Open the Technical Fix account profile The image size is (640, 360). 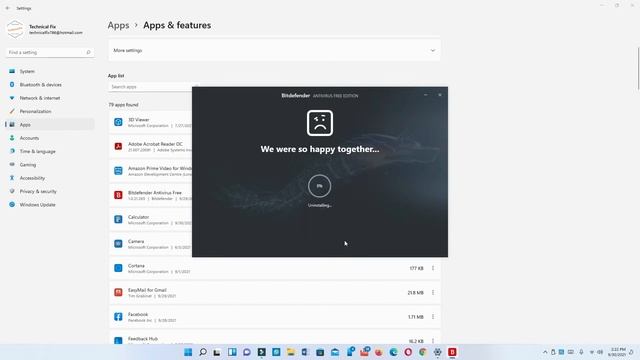point(45,29)
